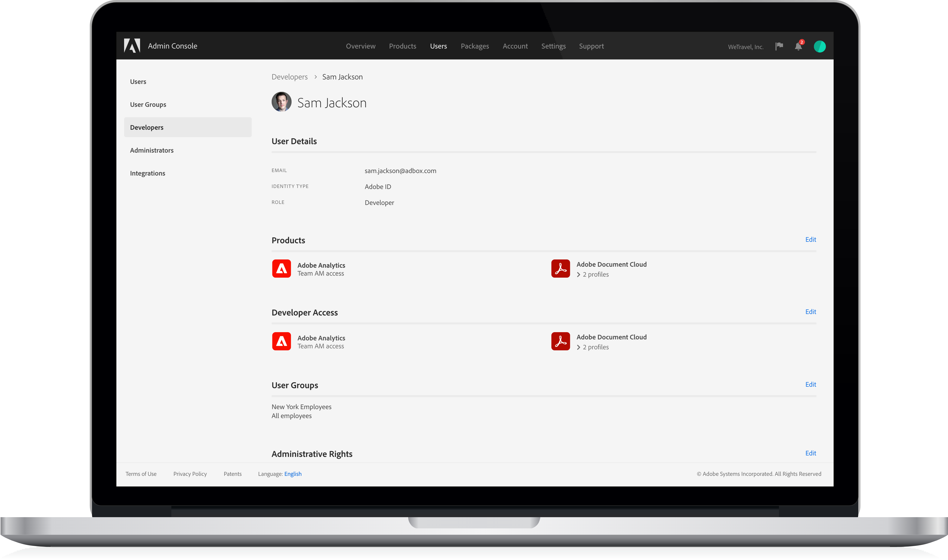Click Sam Jackson's profile photo
This screenshot has width=948, height=560.
click(281, 102)
